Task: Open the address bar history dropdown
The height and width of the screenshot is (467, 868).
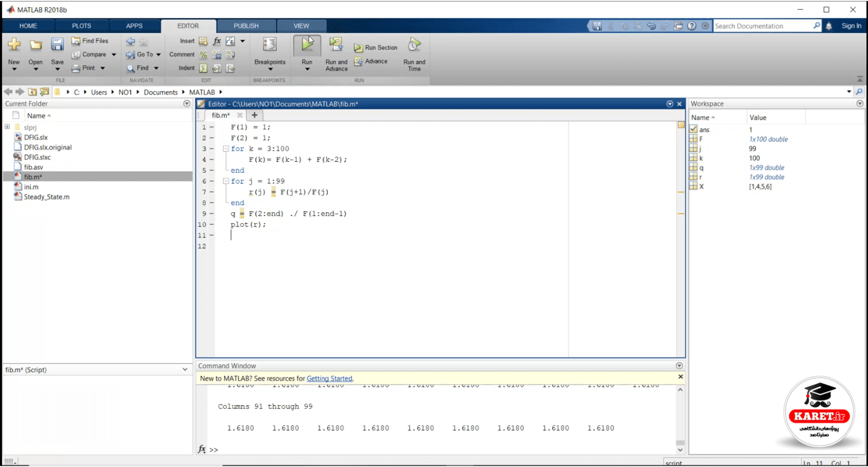Action: tap(849, 92)
